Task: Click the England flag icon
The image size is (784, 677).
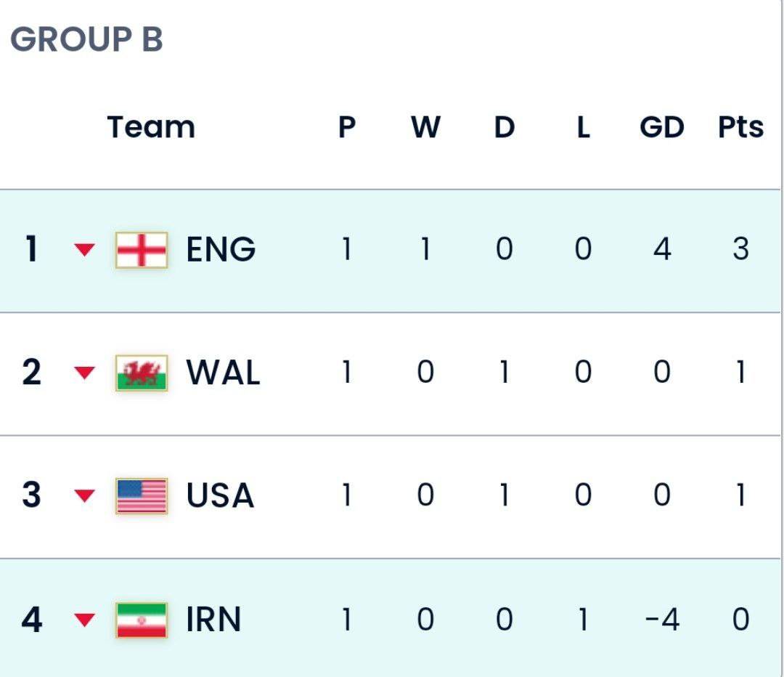Action: [142, 250]
